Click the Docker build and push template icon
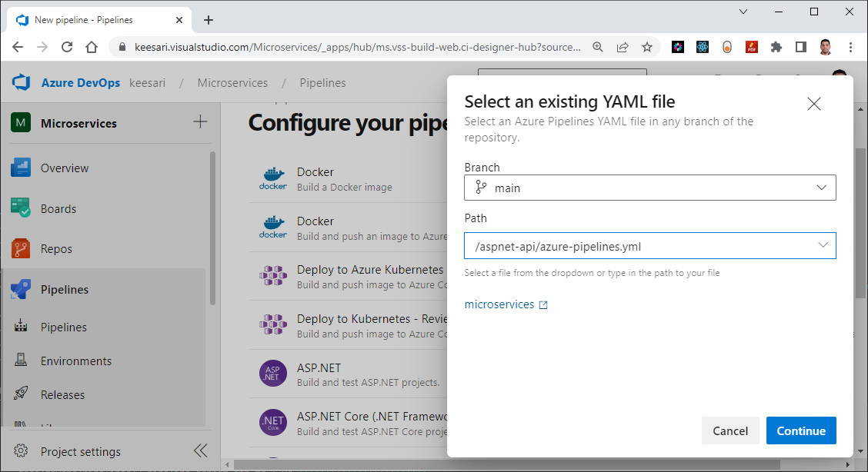Viewport: 868px width, 472px height. coord(273,227)
